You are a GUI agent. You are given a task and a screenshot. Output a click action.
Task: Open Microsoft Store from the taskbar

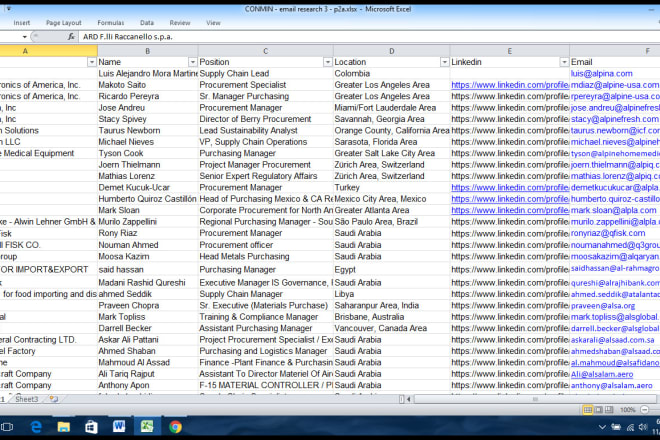coord(91,427)
